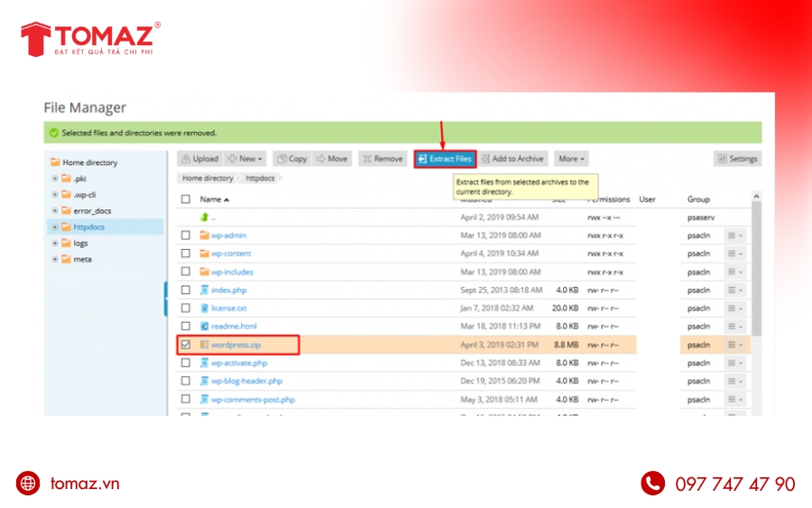Open the readme.html file link
This screenshot has width=812, height=508.
point(234,326)
